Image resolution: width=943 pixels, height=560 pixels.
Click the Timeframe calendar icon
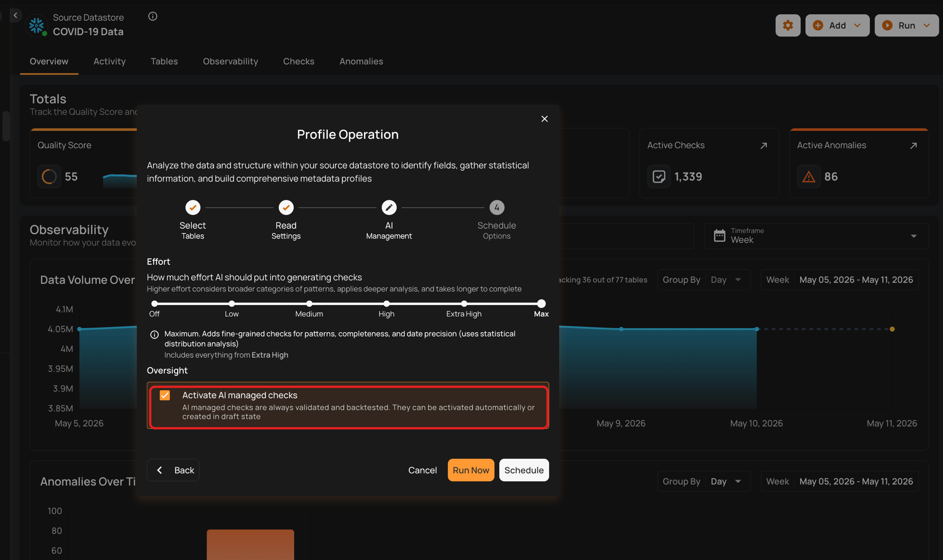point(720,236)
